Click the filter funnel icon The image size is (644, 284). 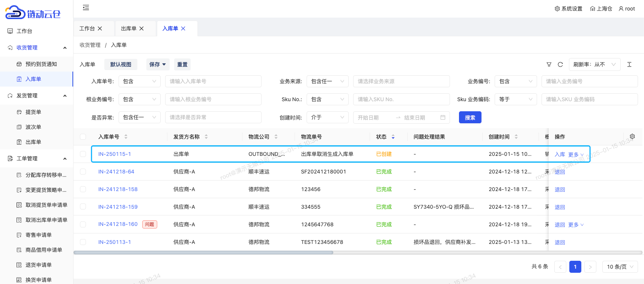click(549, 64)
